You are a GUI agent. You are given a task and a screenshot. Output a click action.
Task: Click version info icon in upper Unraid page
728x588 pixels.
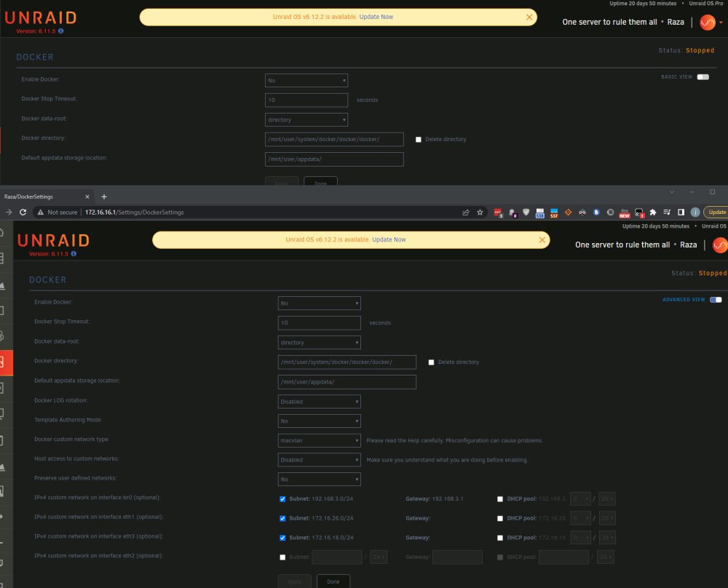coord(61,31)
